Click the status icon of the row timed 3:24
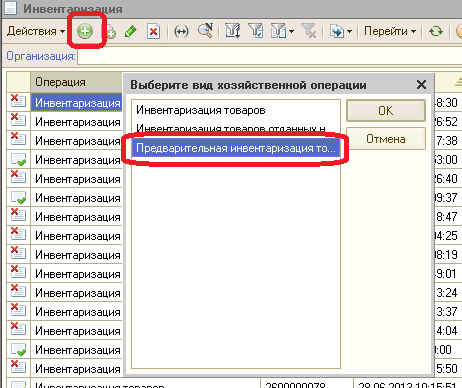The image size is (462, 388). pyautogui.click(x=18, y=291)
